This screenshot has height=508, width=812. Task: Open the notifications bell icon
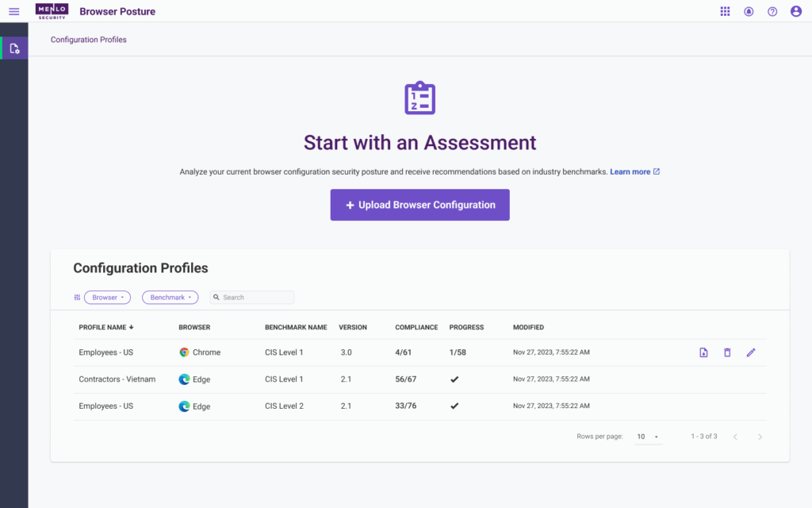pos(749,12)
